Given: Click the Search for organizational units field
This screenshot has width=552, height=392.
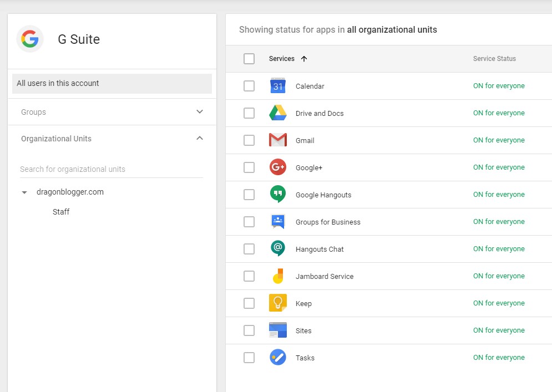Looking at the screenshot, I should [112, 169].
